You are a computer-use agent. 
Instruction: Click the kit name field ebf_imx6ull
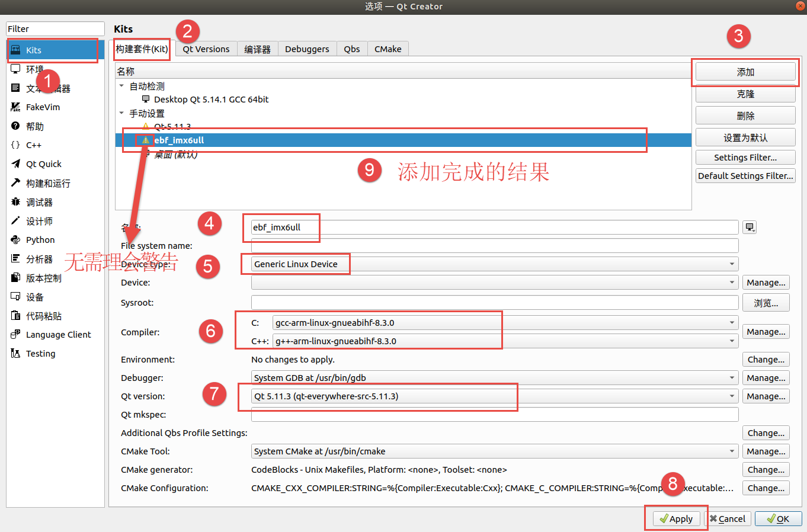click(495, 227)
